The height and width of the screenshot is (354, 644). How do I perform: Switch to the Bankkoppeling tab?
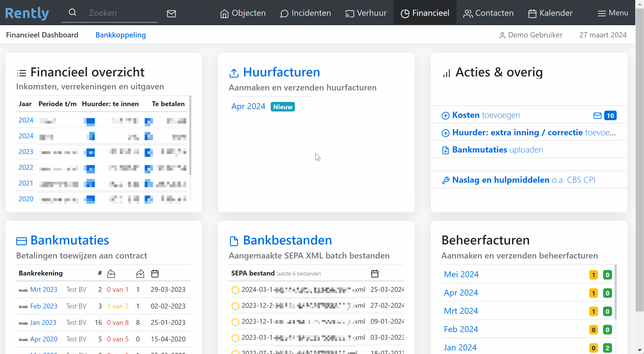pos(120,35)
